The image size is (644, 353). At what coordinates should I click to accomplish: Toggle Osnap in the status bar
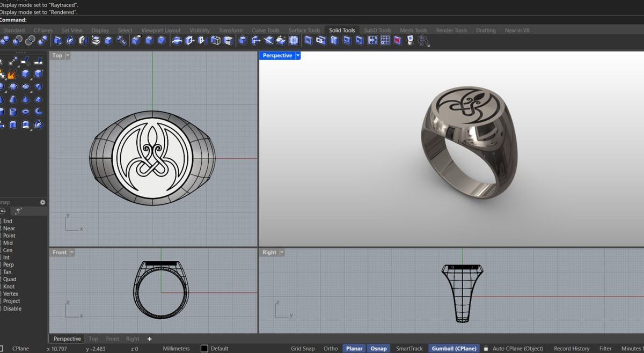click(378, 349)
